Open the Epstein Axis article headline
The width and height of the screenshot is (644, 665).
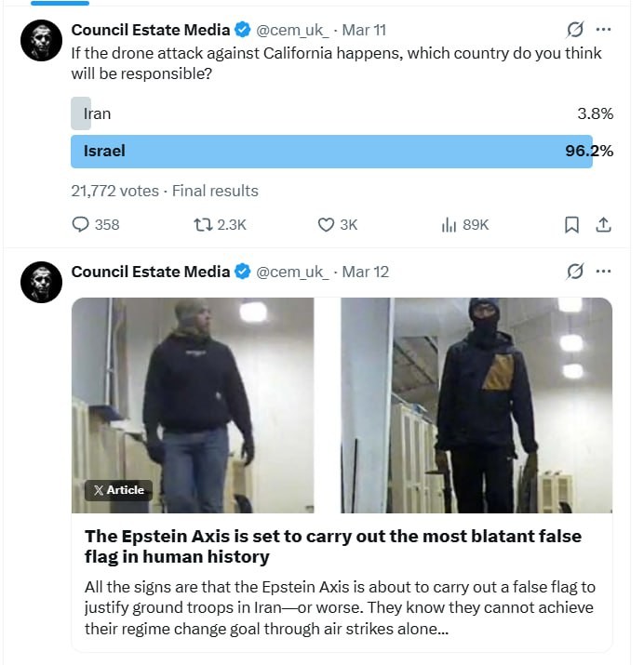tap(332, 547)
